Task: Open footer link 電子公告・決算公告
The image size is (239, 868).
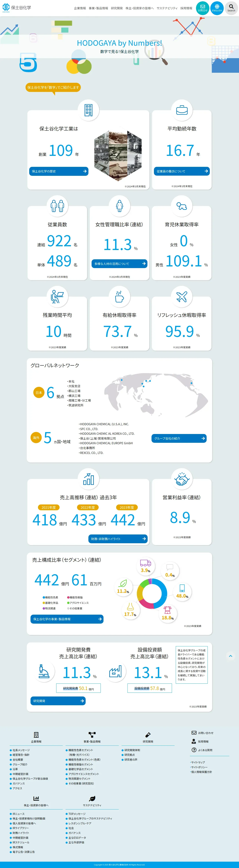Action: click(x=24, y=852)
